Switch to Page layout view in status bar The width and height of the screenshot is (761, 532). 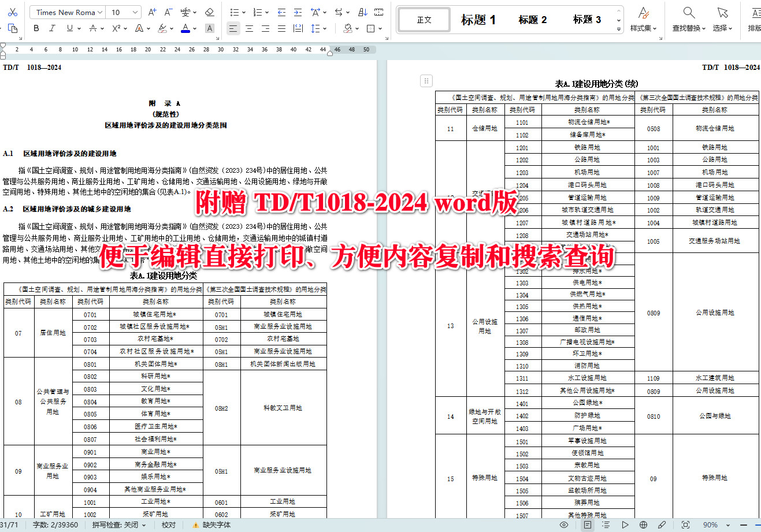pos(588,525)
